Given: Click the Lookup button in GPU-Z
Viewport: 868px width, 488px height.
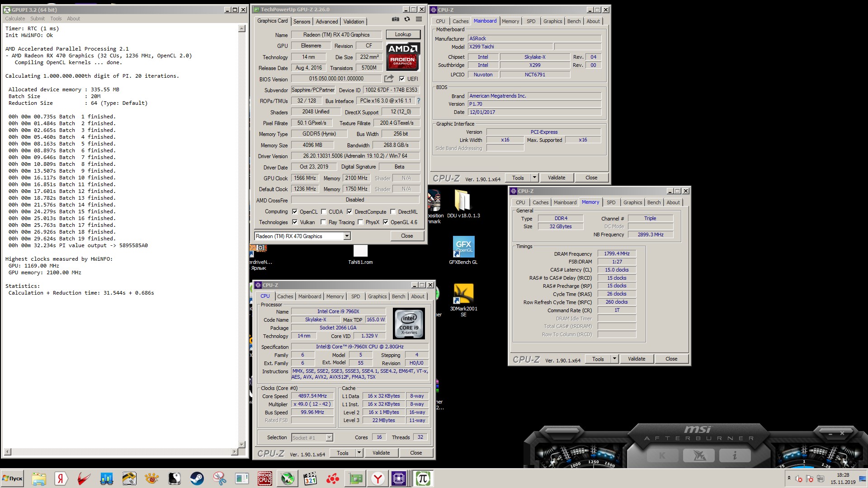Looking at the screenshot, I should (x=403, y=34).
